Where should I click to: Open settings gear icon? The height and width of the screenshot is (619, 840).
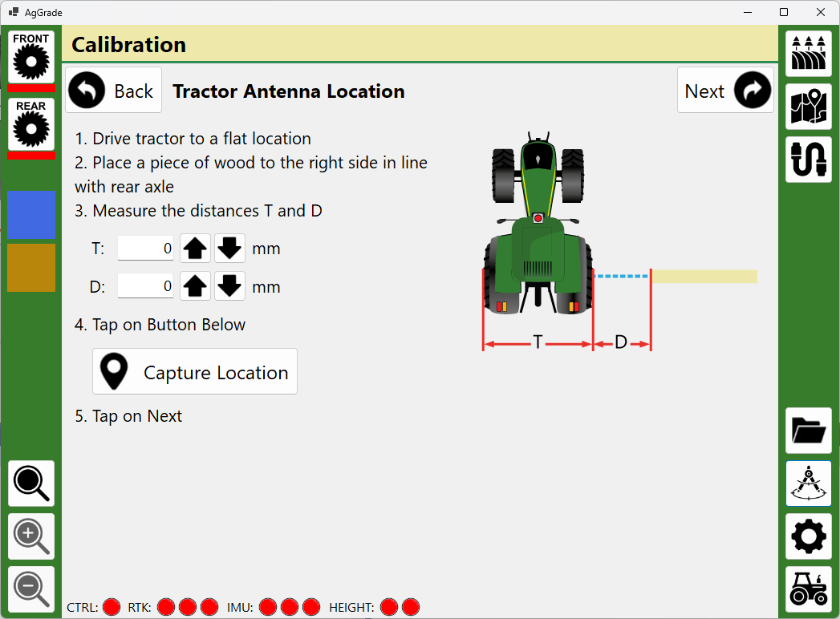click(x=808, y=536)
